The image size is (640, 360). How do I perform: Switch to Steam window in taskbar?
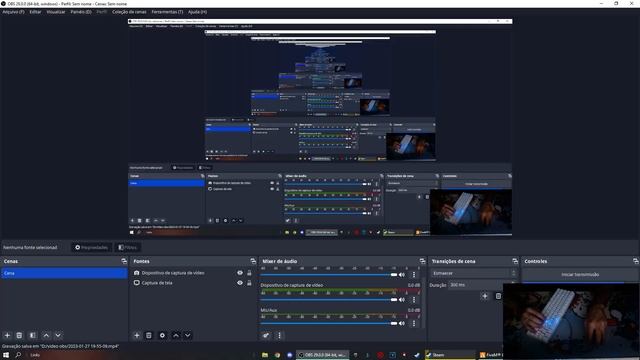(450, 355)
